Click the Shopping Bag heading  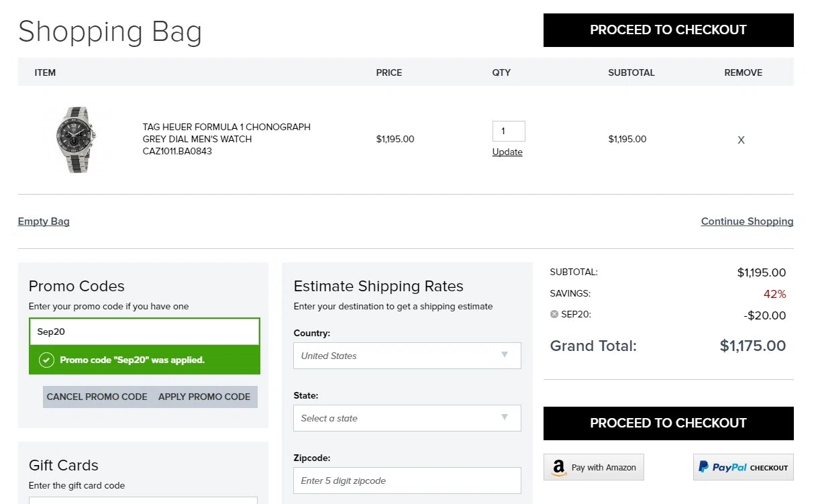[x=110, y=32]
